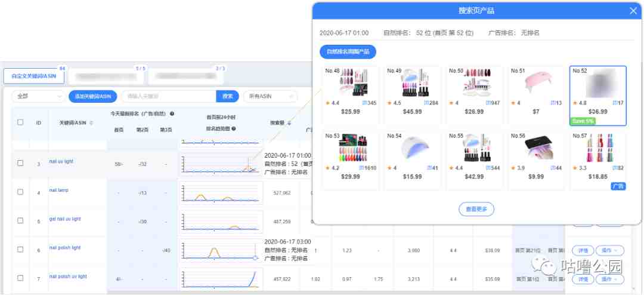Click the blue search button

pos(228,96)
